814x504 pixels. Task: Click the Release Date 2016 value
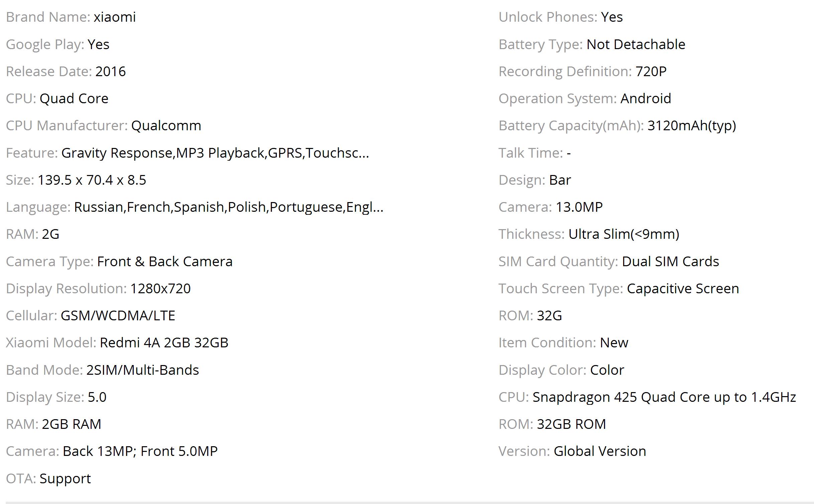pyautogui.click(x=111, y=71)
